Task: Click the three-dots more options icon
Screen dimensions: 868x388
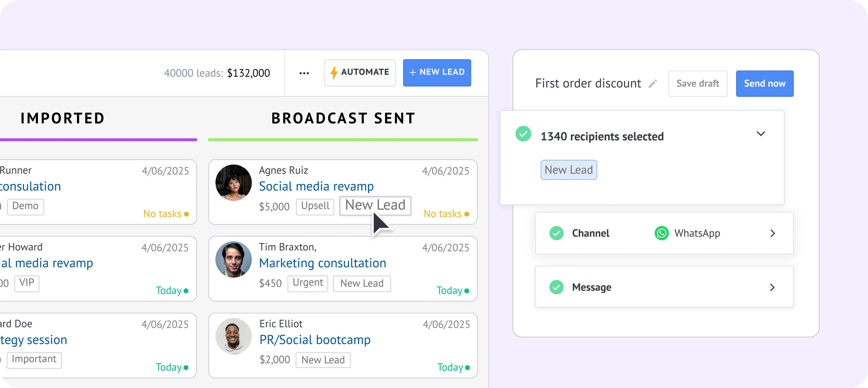Action: [x=304, y=73]
